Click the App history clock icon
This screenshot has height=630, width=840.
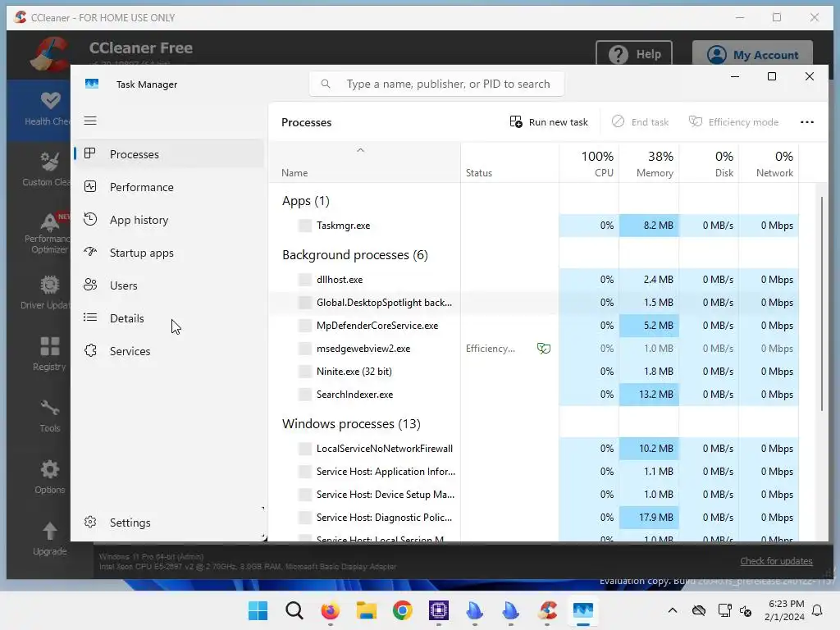click(x=90, y=219)
